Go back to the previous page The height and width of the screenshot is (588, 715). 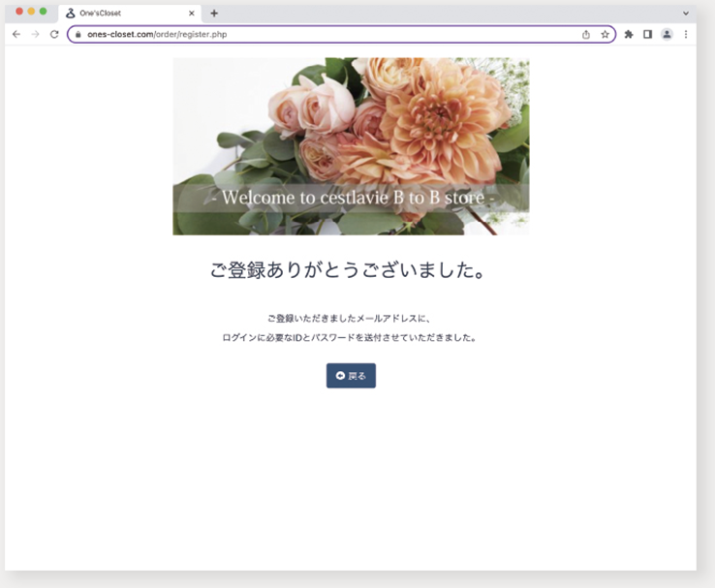point(16,34)
